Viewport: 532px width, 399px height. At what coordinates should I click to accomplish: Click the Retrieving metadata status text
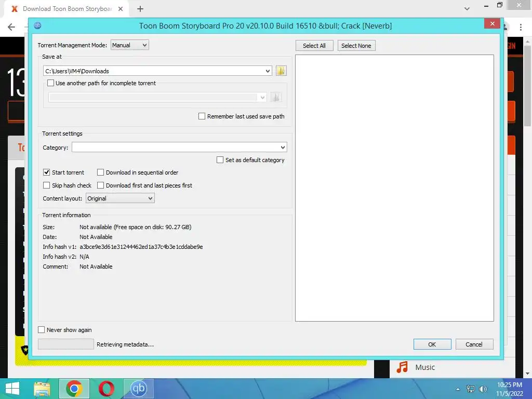tap(125, 344)
